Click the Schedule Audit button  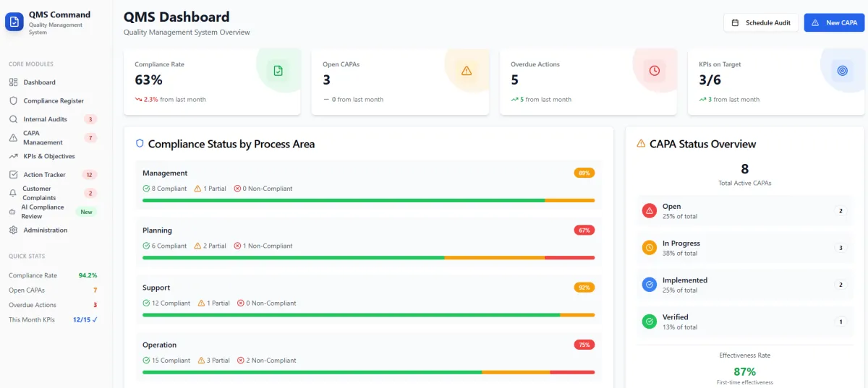pos(761,23)
